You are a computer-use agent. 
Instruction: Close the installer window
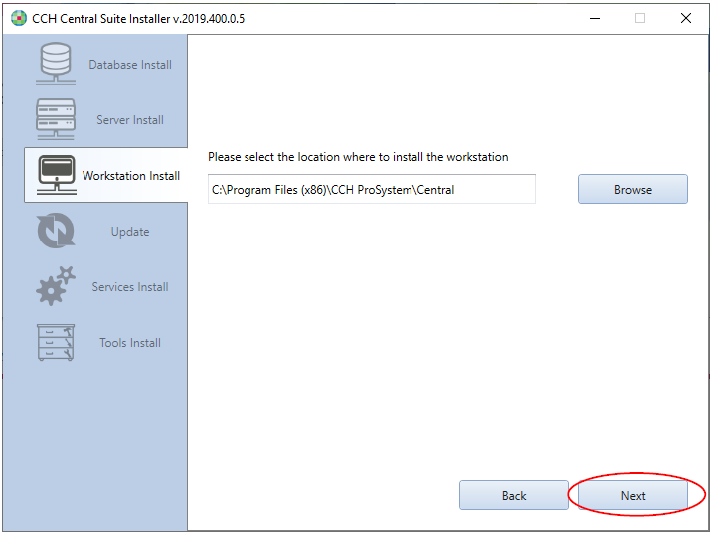pos(686,18)
